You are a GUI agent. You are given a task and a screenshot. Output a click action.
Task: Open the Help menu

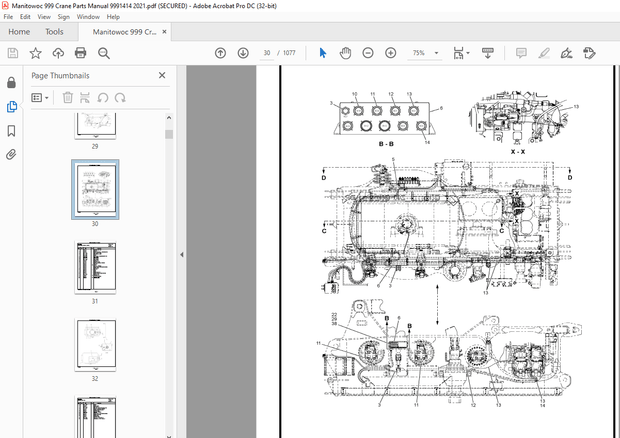pyautogui.click(x=113, y=17)
